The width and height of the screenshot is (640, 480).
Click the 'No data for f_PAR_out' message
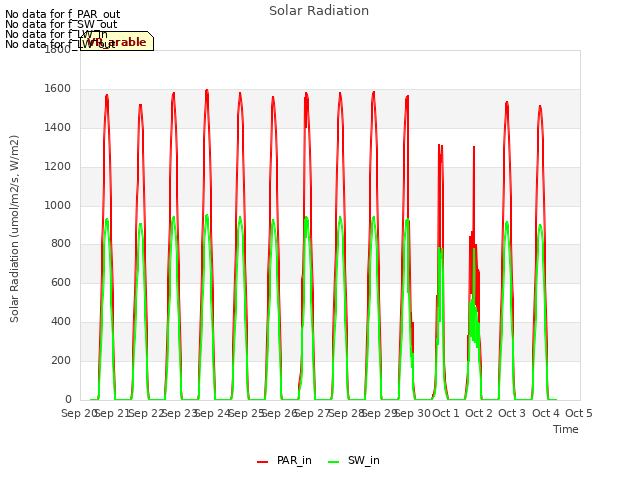pyautogui.click(x=62, y=14)
